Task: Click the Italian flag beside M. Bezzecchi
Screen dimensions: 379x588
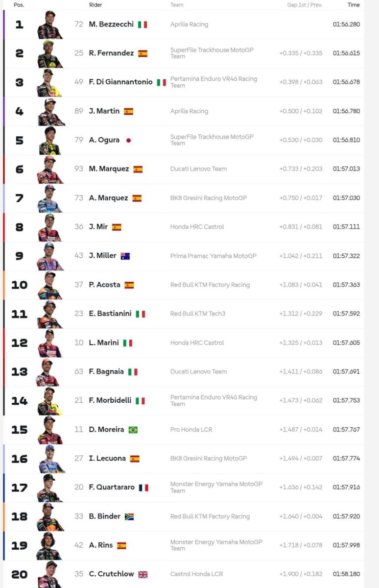Action: [x=142, y=24]
